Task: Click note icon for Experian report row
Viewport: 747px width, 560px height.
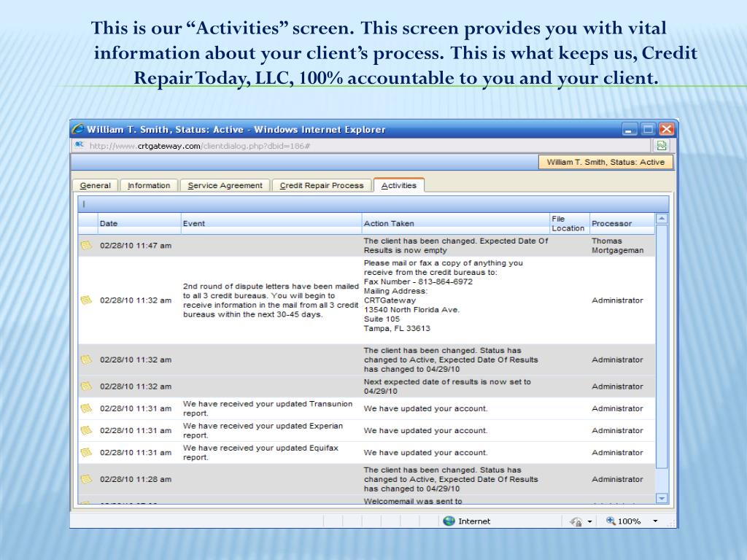Action: 86,430
